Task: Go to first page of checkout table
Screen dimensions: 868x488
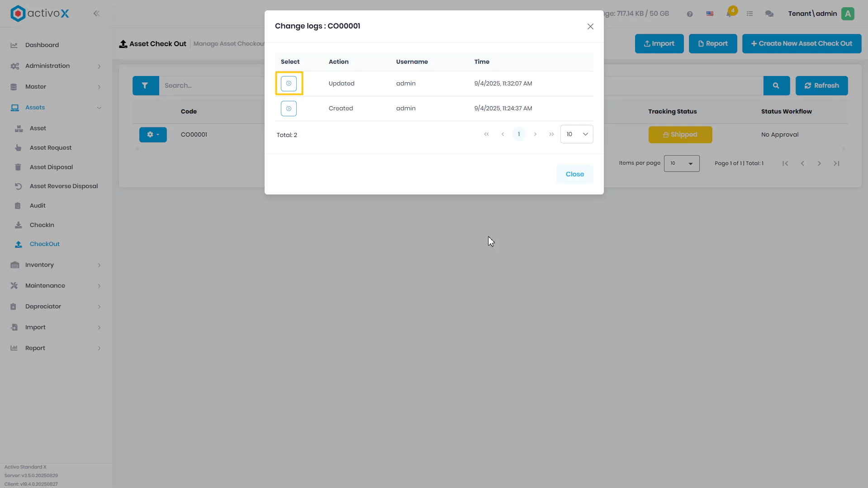Action: 785,164
